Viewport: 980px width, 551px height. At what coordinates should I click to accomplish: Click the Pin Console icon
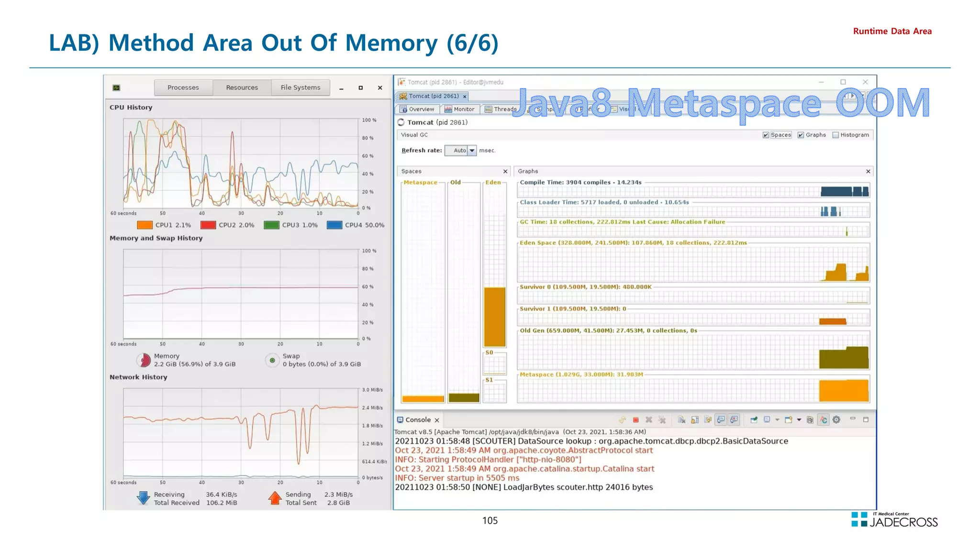tap(754, 420)
